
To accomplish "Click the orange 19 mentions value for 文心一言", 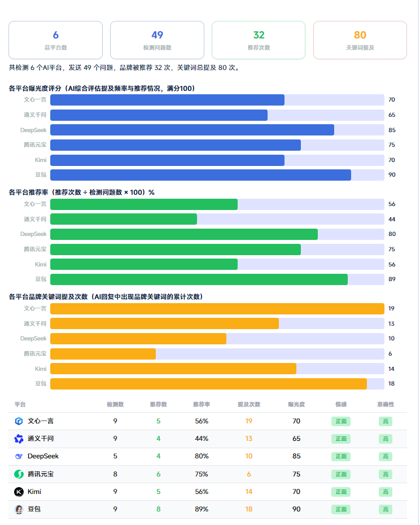I will coord(249,421).
